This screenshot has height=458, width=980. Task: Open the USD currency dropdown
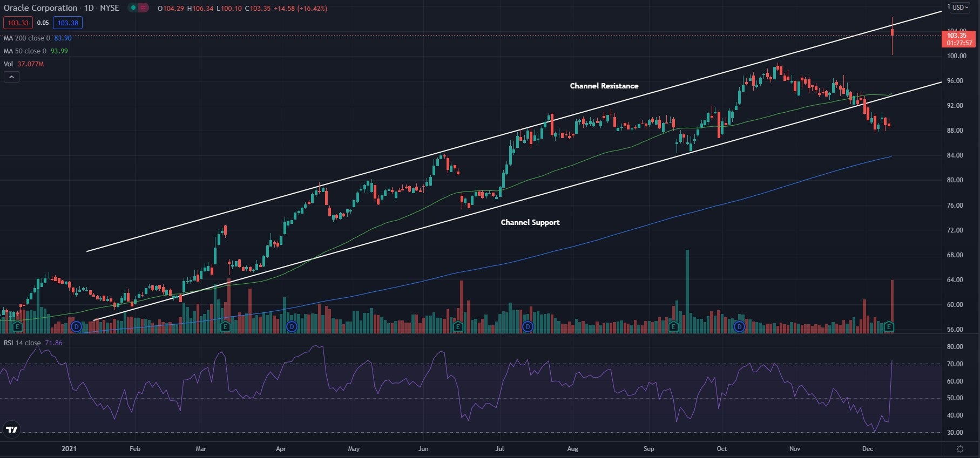point(960,8)
